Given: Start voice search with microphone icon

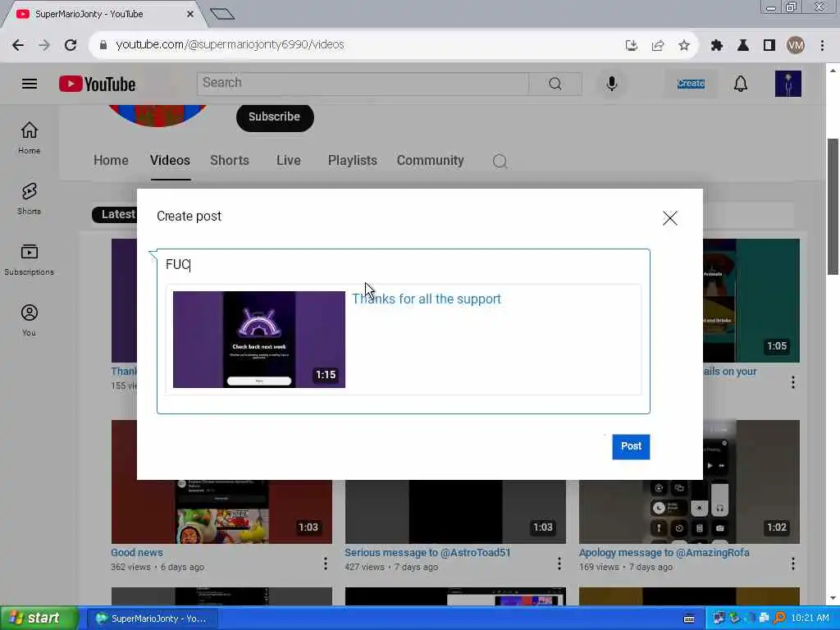Looking at the screenshot, I should click(x=611, y=84).
